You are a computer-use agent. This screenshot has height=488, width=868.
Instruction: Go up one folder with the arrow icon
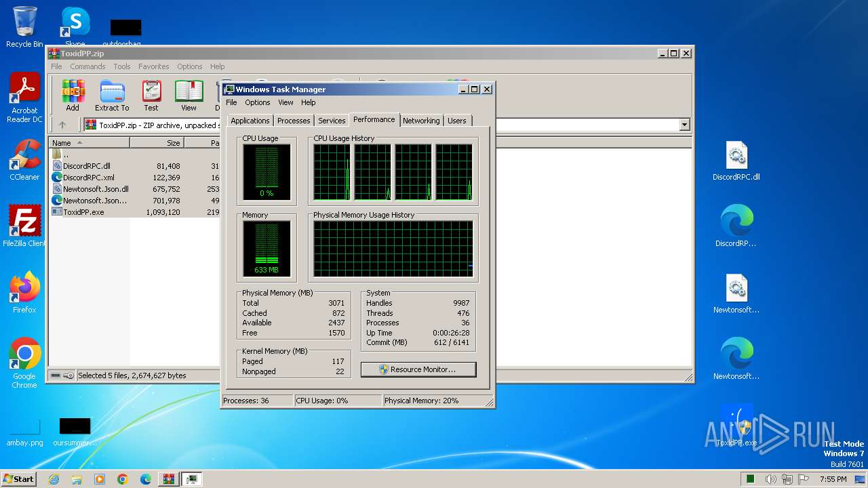[x=62, y=125]
